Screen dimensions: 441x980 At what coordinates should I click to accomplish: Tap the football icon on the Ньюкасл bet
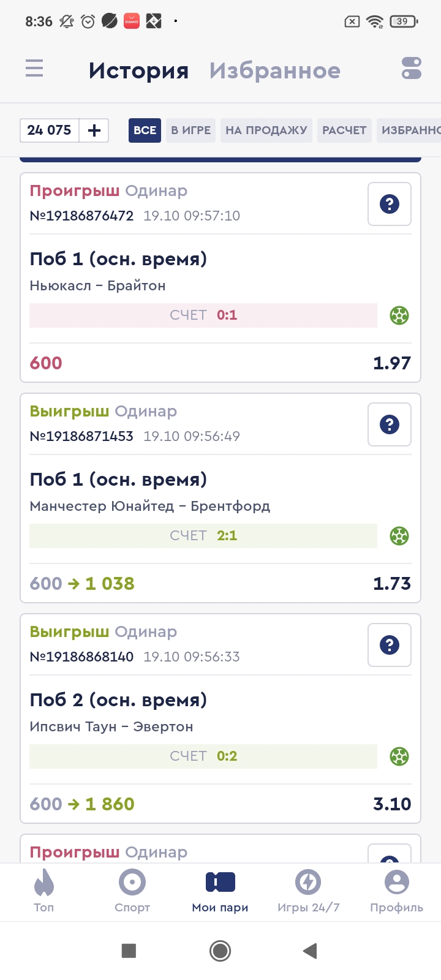click(x=399, y=315)
